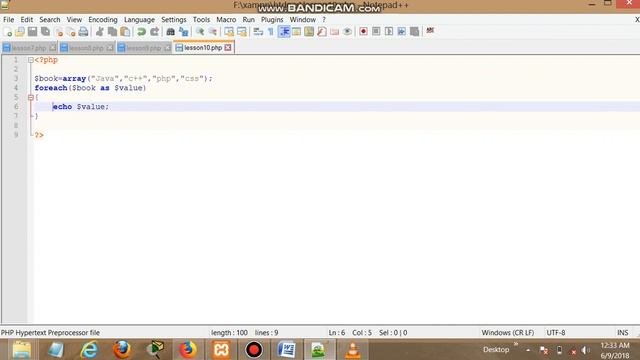
Task: Click the Playback macro icon
Action: (x=389, y=31)
